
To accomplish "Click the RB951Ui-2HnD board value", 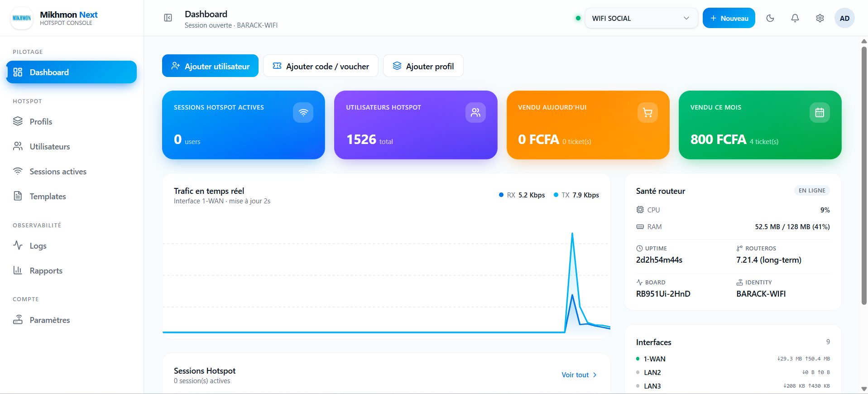I will pyautogui.click(x=663, y=293).
